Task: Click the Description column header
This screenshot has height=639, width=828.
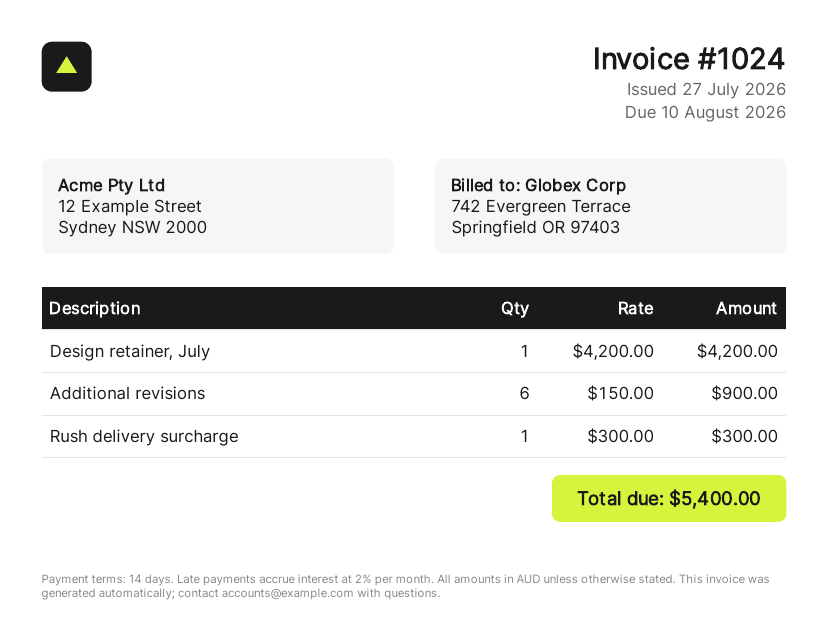Action: [95, 308]
